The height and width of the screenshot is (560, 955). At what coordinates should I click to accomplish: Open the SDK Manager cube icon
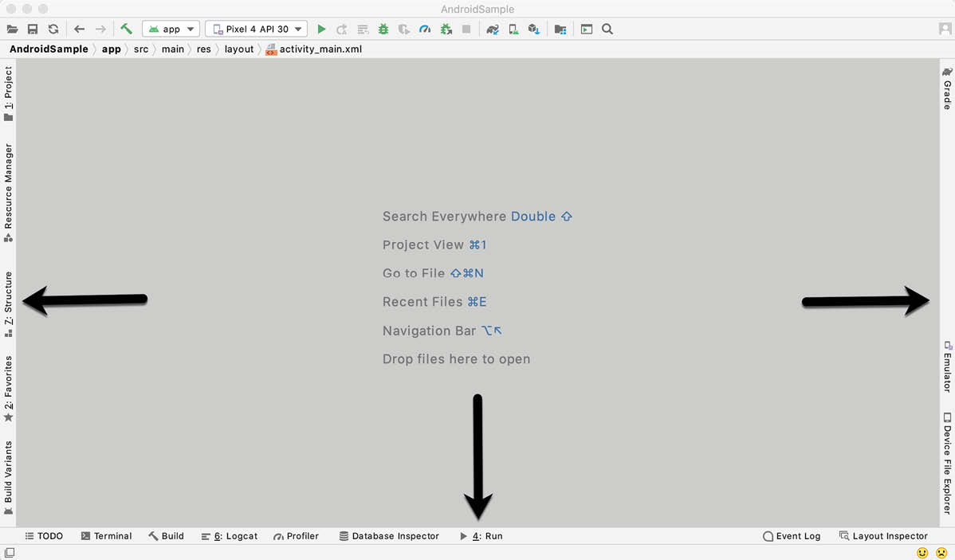(x=534, y=29)
